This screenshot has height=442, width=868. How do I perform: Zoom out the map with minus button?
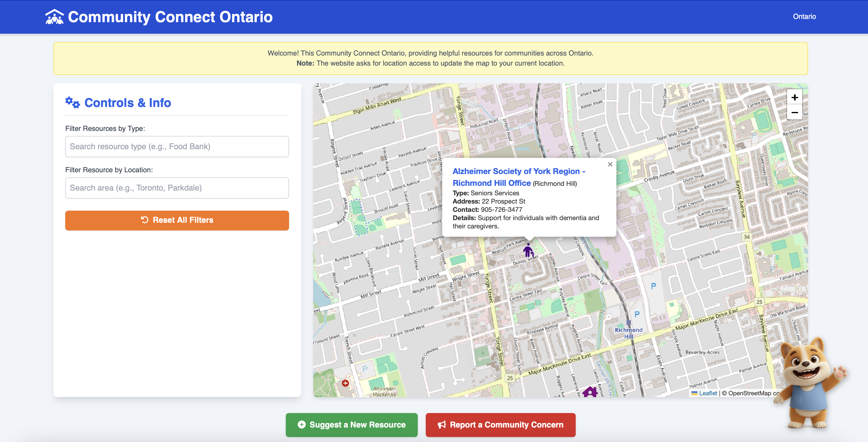[x=794, y=113]
